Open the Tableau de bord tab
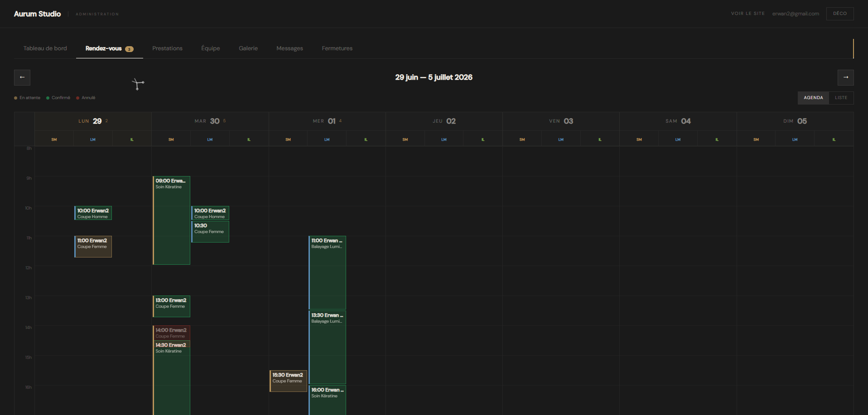Image resolution: width=868 pixels, height=415 pixels. [x=45, y=48]
